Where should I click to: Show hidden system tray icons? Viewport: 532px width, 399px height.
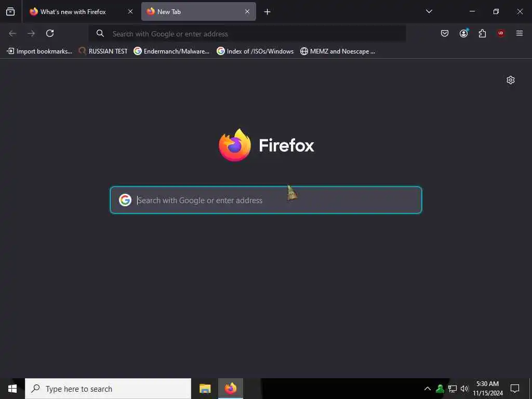pos(428,389)
